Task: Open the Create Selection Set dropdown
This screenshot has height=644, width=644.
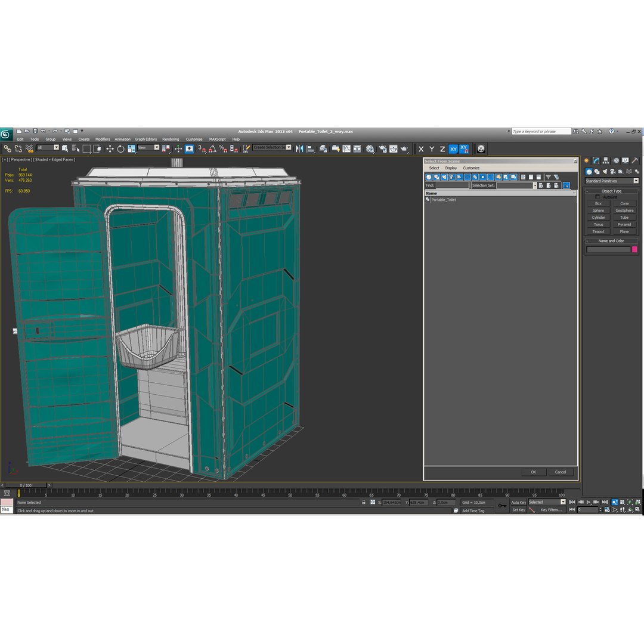Action: tap(273, 147)
